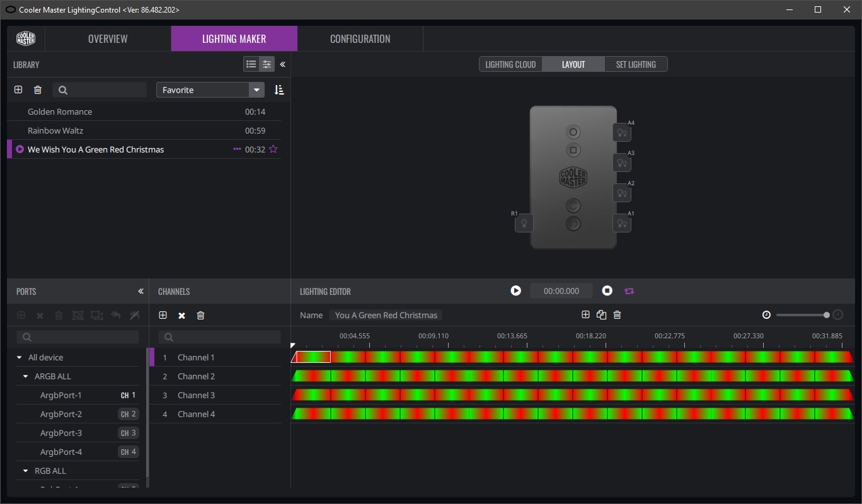Toggle library sort order
This screenshot has width=862, height=504.
click(279, 90)
